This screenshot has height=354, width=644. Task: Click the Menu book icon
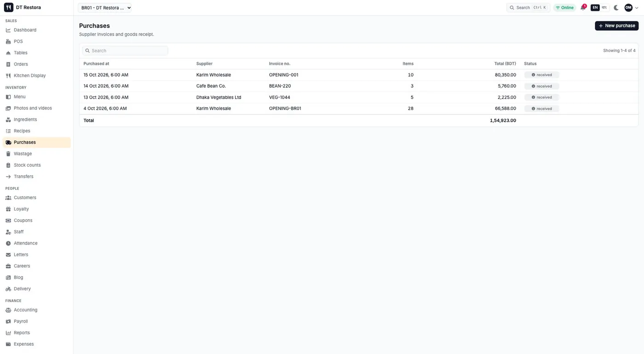8,97
